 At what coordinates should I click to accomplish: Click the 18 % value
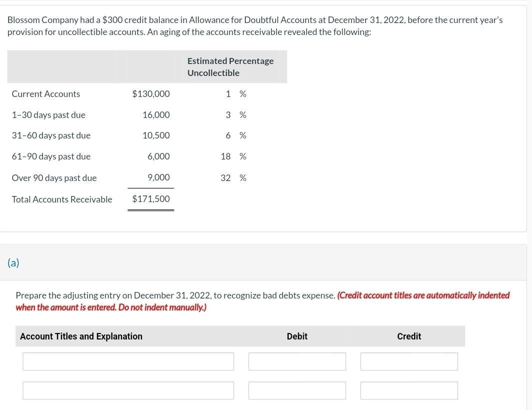point(233,156)
